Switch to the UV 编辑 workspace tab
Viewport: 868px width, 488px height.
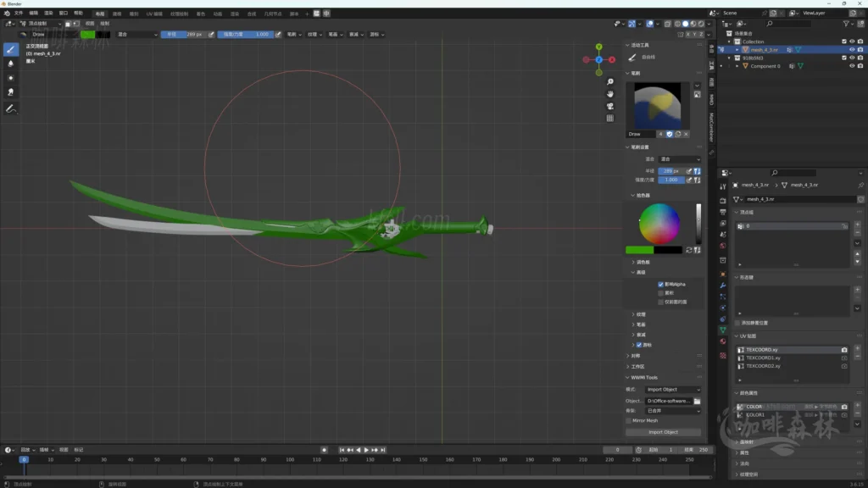point(155,14)
